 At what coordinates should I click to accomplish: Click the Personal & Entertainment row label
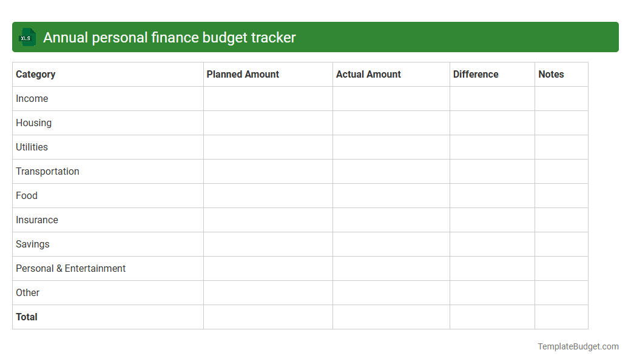tap(70, 268)
